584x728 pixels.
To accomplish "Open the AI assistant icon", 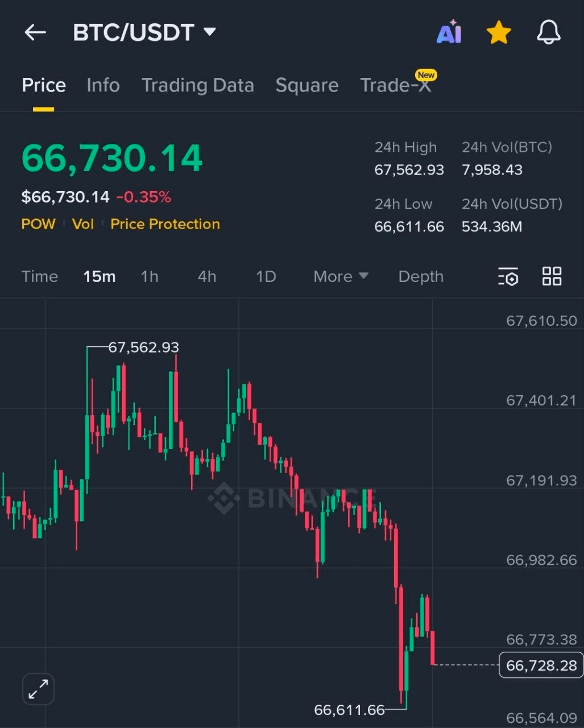I will coord(448,32).
